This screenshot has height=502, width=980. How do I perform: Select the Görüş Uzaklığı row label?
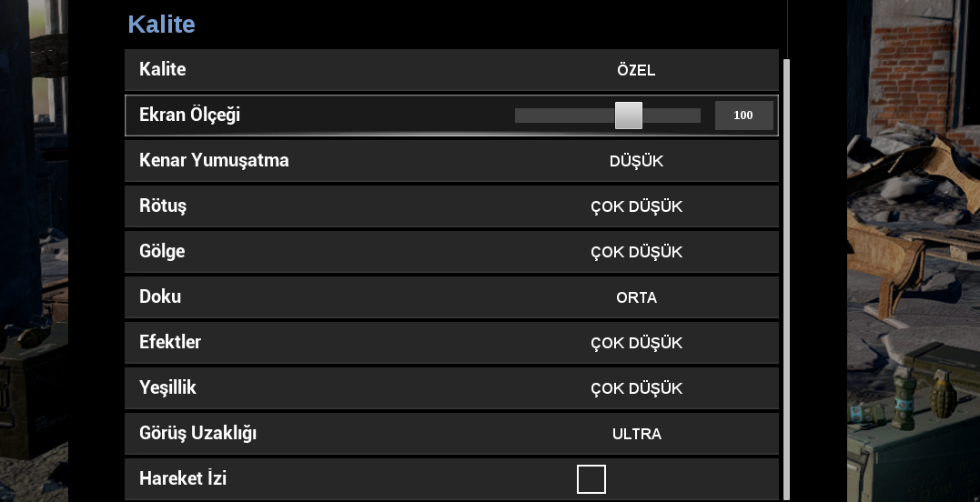(197, 434)
